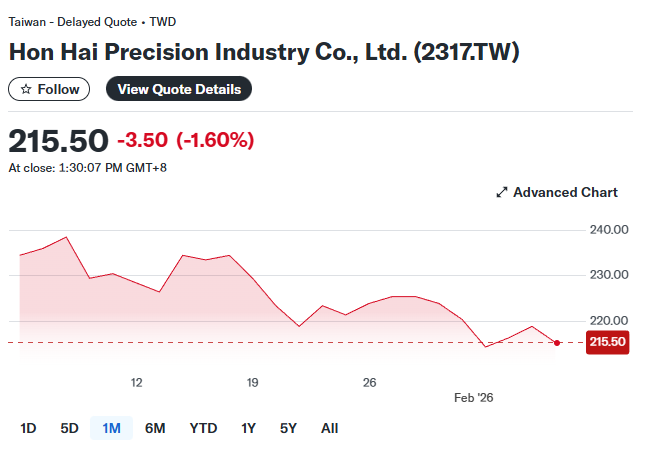Click the Feb '26 axis label
The image size is (647, 453).
point(474,397)
